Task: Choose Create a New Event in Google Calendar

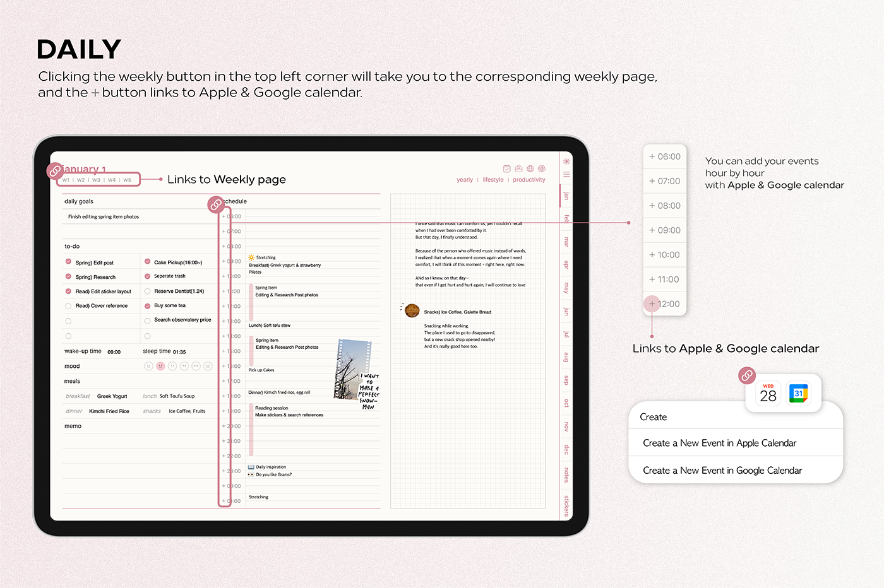Action: [x=722, y=471]
